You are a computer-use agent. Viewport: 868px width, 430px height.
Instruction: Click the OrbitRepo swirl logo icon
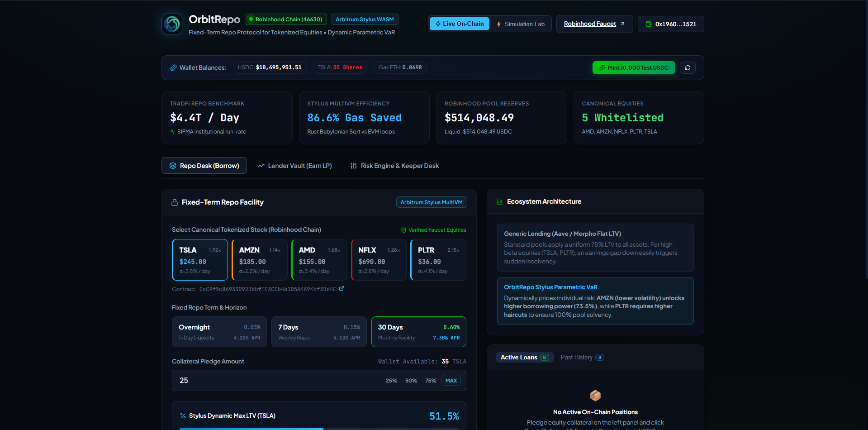click(172, 24)
